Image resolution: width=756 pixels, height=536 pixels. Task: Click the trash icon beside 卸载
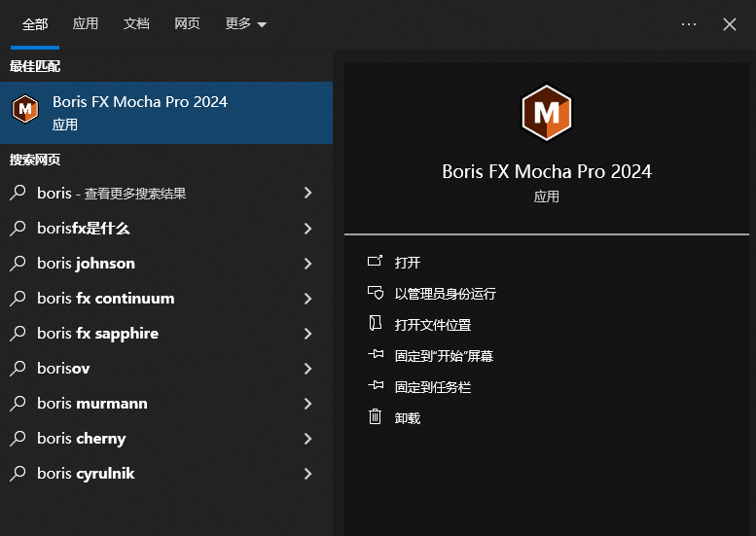pos(376,417)
